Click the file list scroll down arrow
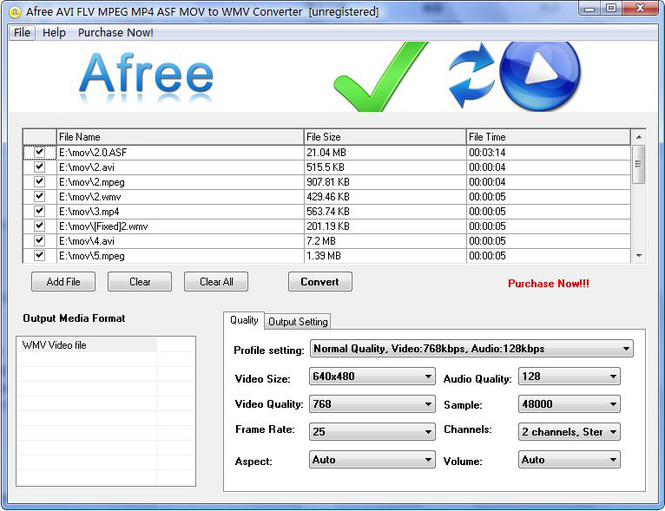This screenshot has height=511, width=665. [638, 255]
